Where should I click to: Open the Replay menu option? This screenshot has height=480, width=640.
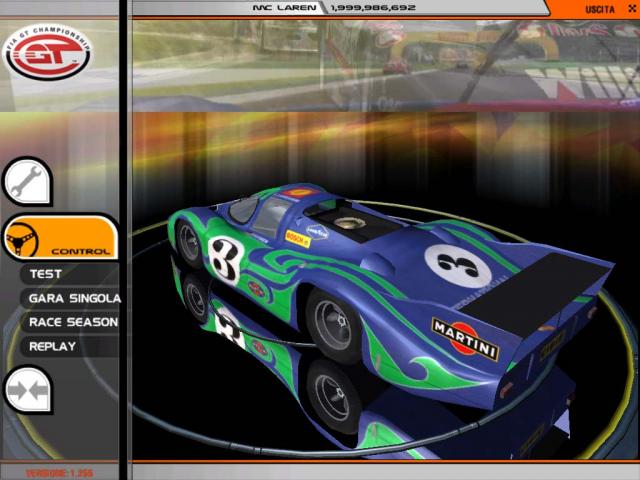point(53,347)
